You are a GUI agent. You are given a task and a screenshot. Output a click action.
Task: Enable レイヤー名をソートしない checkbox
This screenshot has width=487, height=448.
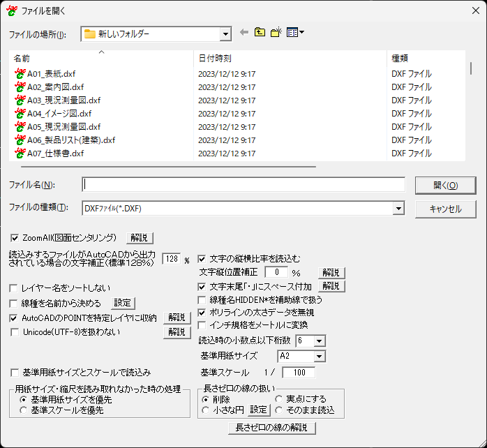click(15, 288)
